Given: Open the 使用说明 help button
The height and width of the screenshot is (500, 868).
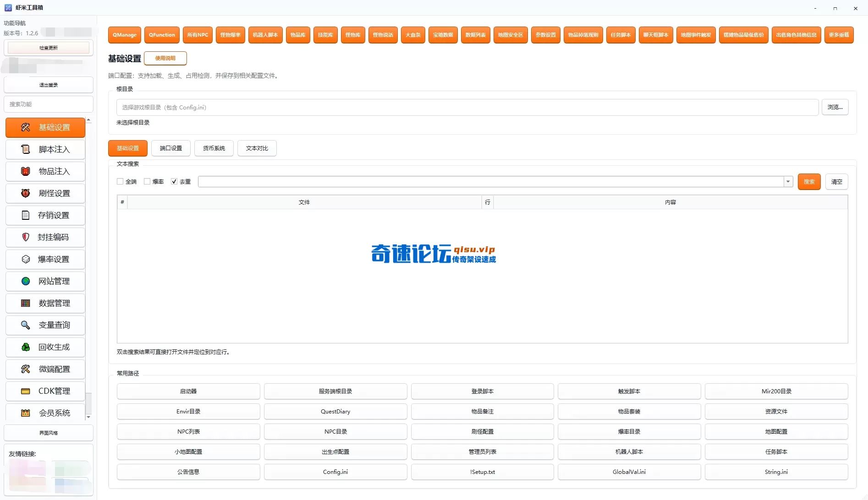Looking at the screenshot, I should point(165,58).
